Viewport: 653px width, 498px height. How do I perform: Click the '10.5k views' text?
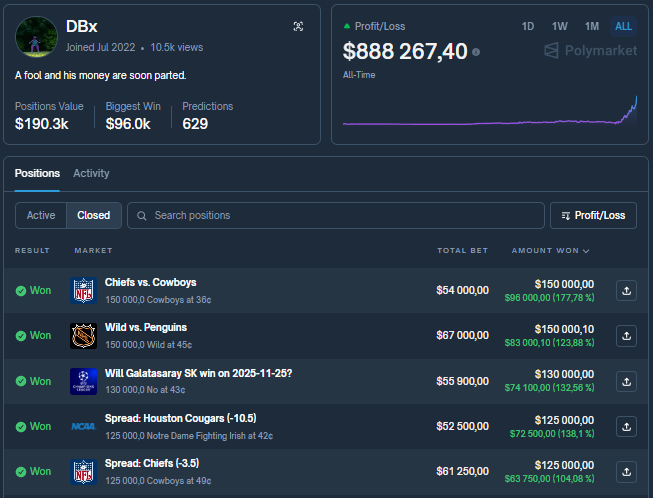click(177, 47)
